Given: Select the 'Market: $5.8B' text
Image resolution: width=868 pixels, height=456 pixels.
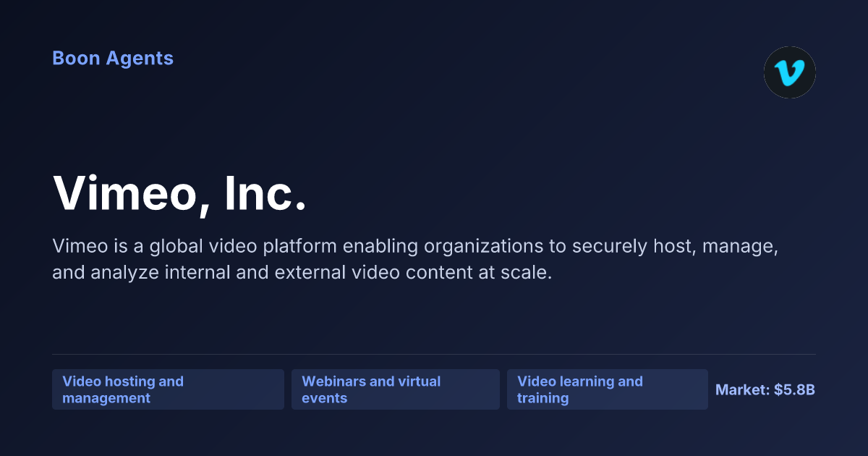Looking at the screenshot, I should pyautogui.click(x=765, y=389).
